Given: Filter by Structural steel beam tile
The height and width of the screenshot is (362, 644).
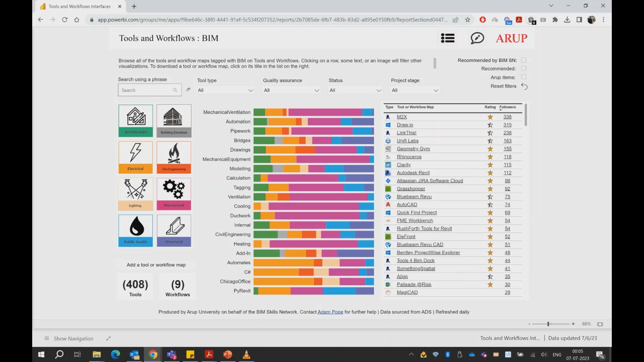Looking at the screenshot, I should 174,230.
